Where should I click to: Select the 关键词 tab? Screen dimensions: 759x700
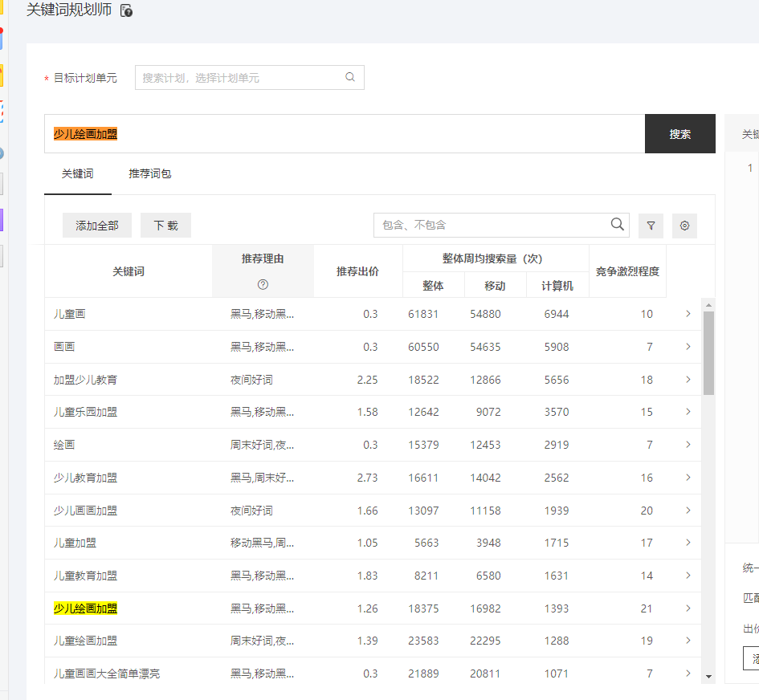pyautogui.click(x=77, y=173)
